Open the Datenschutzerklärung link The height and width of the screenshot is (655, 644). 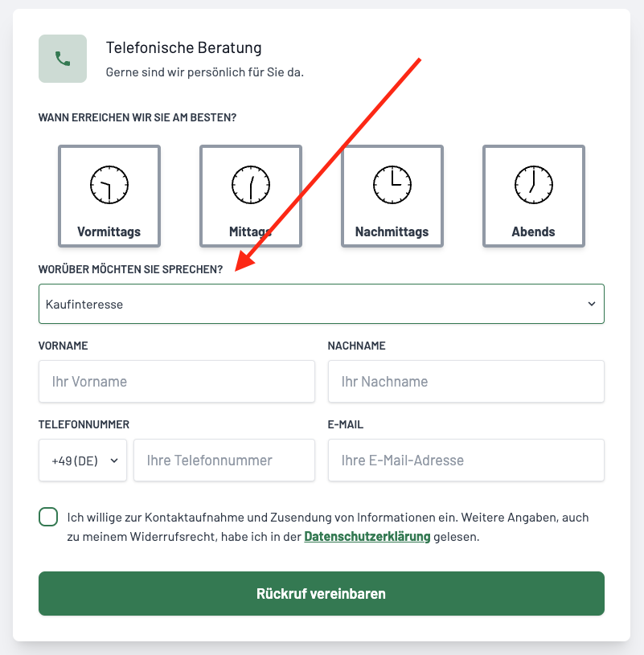pyautogui.click(x=367, y=536)
